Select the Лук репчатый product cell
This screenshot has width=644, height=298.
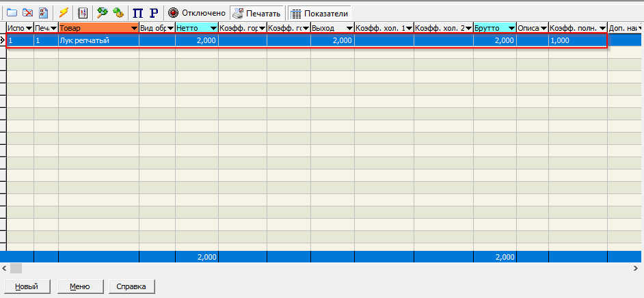[98, 41]
